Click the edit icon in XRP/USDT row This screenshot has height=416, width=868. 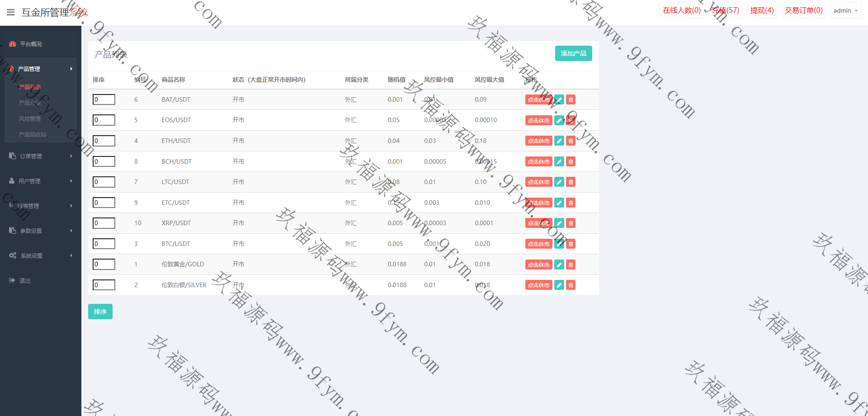[559, 223]
